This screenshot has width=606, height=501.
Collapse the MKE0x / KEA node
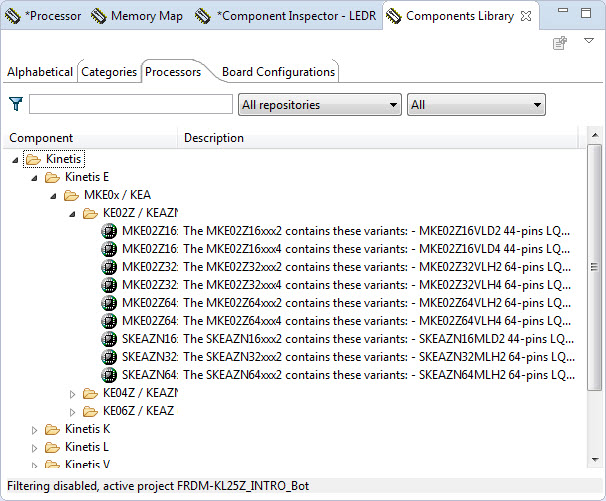(x=53, y=196)
